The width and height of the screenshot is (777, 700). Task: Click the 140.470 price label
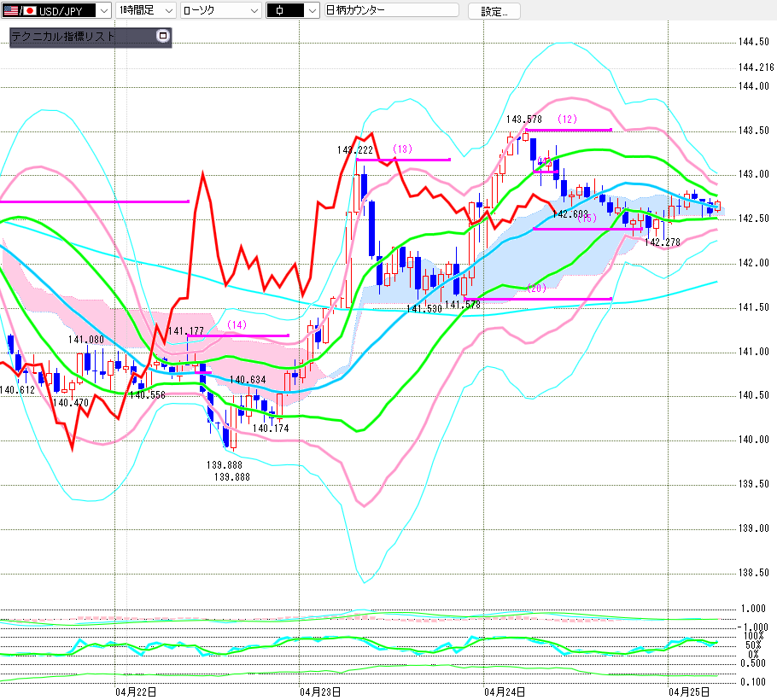tap(71, 403)
